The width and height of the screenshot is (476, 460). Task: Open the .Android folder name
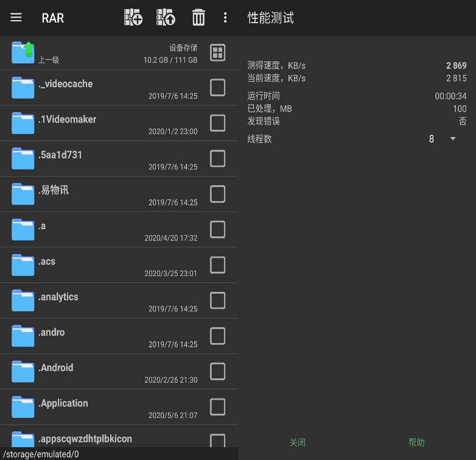pos(56,367)
